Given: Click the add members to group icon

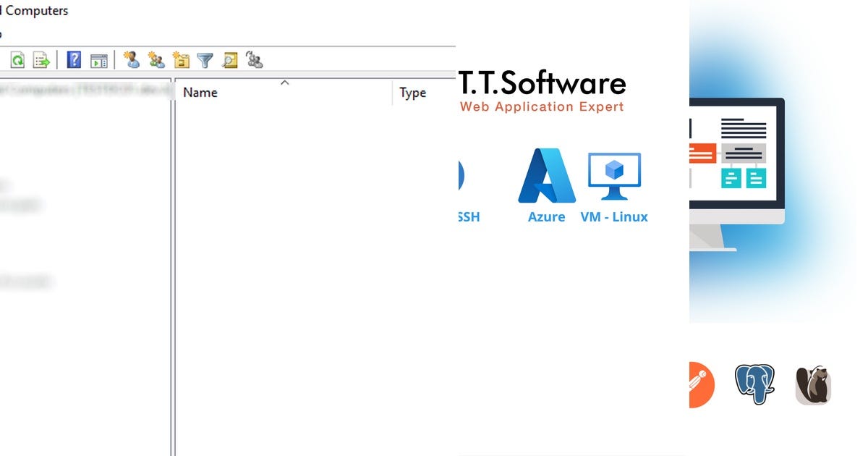Looking at the screenshot, I should coord(252,60).
